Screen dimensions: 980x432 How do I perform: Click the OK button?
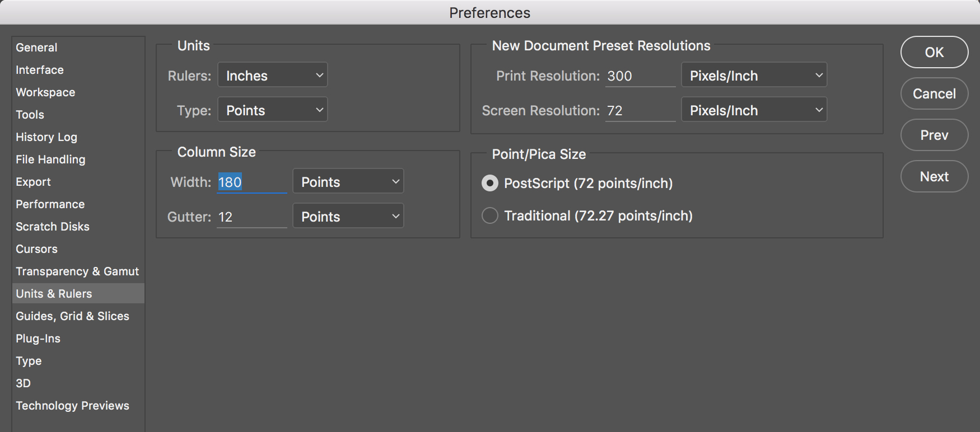click(x=934, y=52)
